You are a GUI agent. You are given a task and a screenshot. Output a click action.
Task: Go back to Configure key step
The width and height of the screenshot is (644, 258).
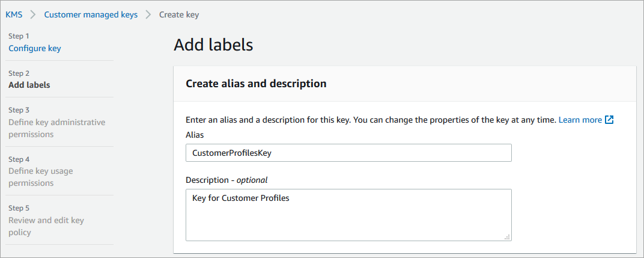(34, 48)
